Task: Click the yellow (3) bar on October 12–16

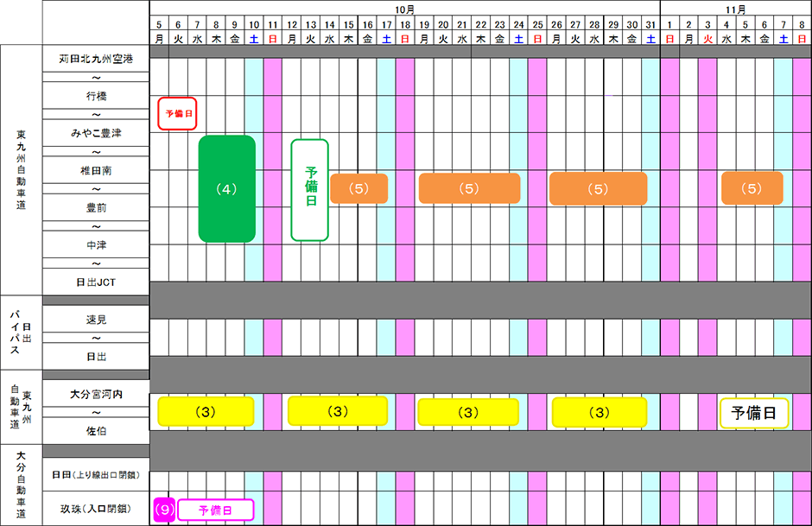Action: (x=338, y=411)
